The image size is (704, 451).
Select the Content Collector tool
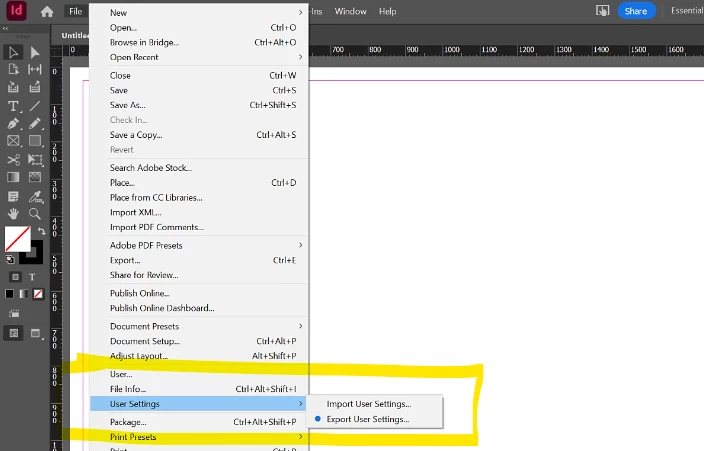(x=13, y=87)
